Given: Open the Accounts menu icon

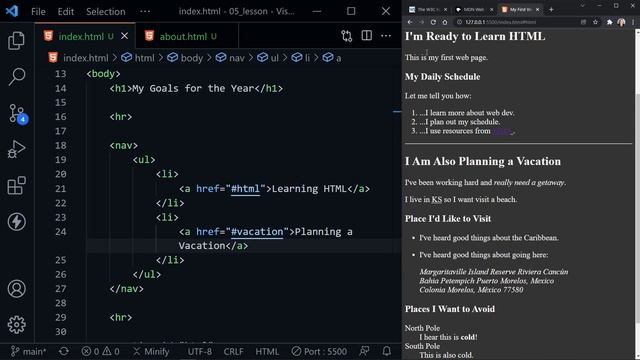Looking at the screenshot, I should point(16,289).
